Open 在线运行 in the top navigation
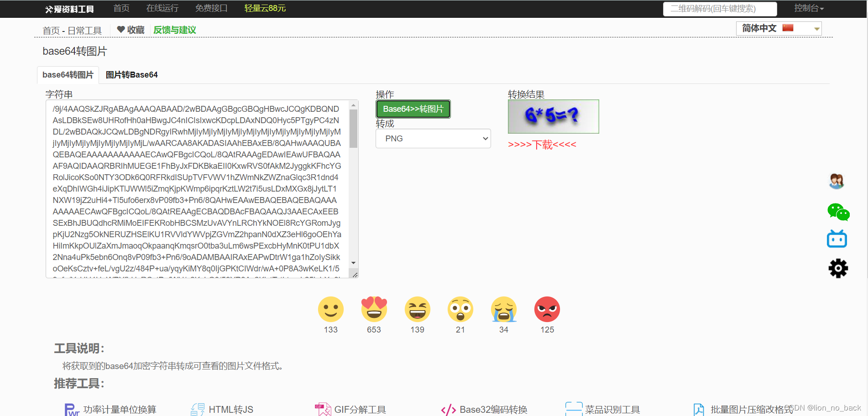 tap(162, 8)
